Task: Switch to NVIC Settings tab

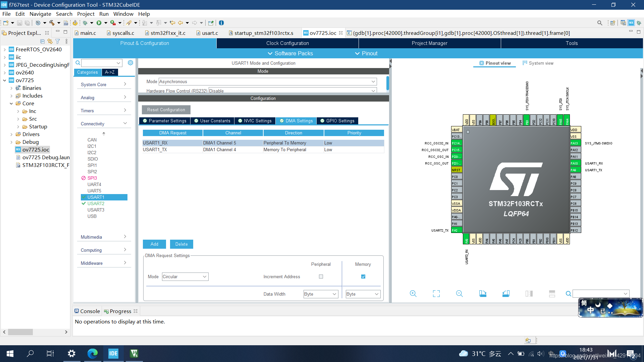Action: (x=255, y=121)
